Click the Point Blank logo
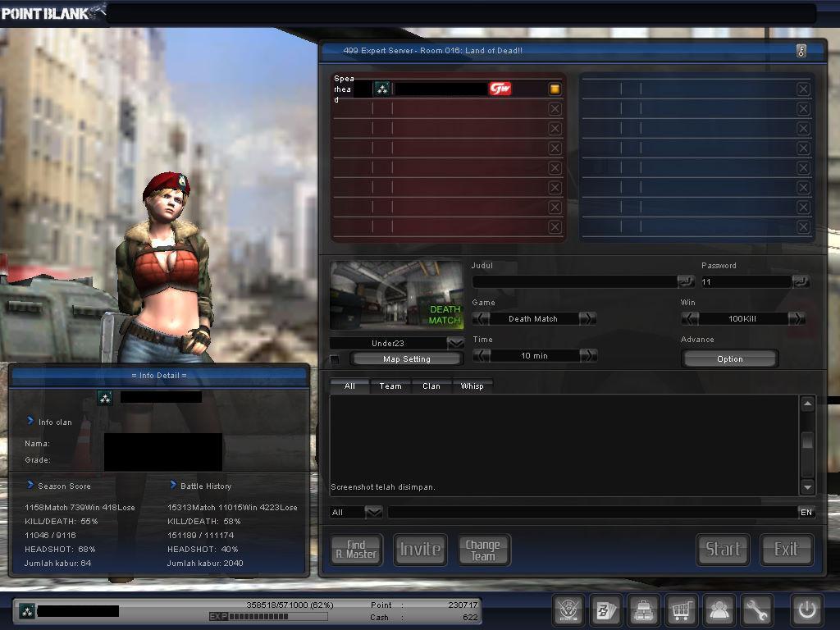 52,13
